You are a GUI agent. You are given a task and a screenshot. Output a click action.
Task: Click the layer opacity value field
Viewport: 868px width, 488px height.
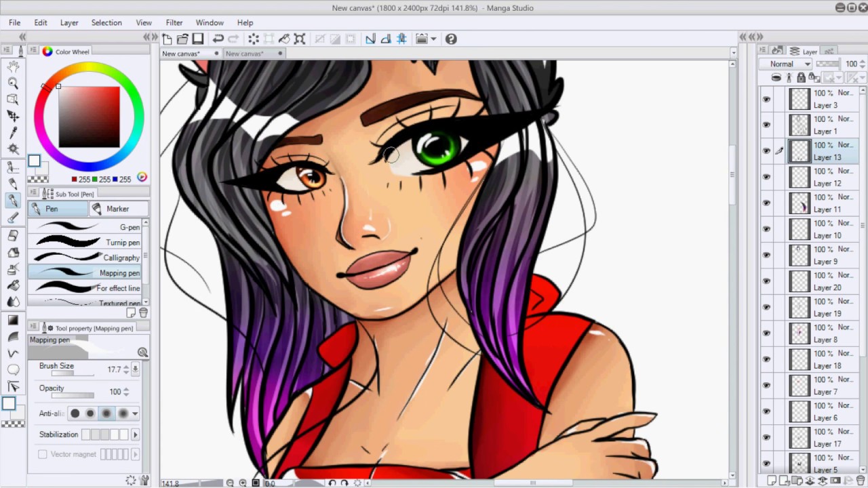coord(850,64)
